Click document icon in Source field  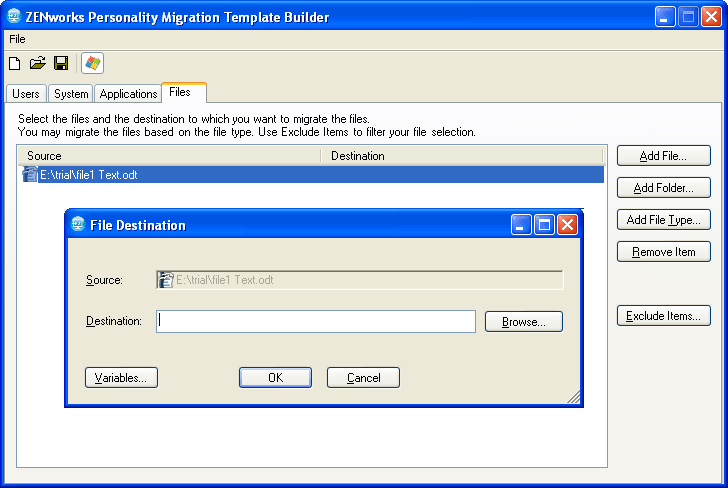165,280
